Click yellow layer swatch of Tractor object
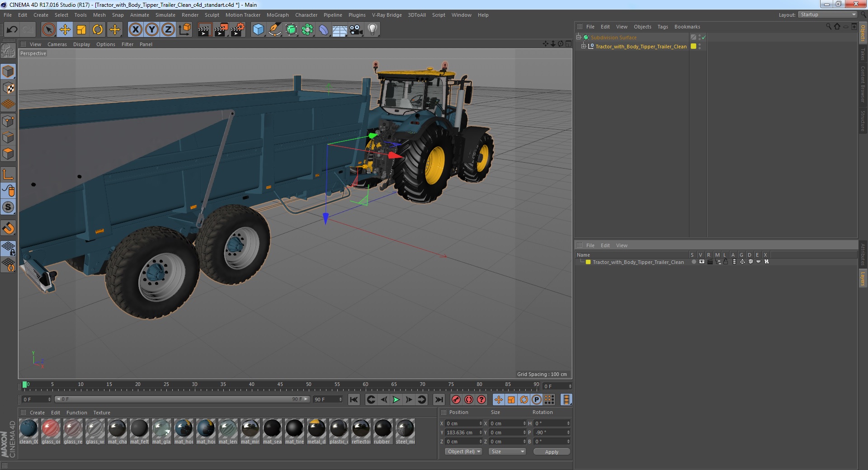This screenshot has width=868, height=470. [x=693, y=46]
